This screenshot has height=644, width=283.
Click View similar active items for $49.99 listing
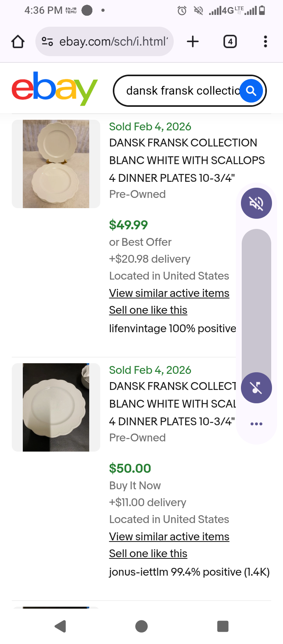click(169, 293)
